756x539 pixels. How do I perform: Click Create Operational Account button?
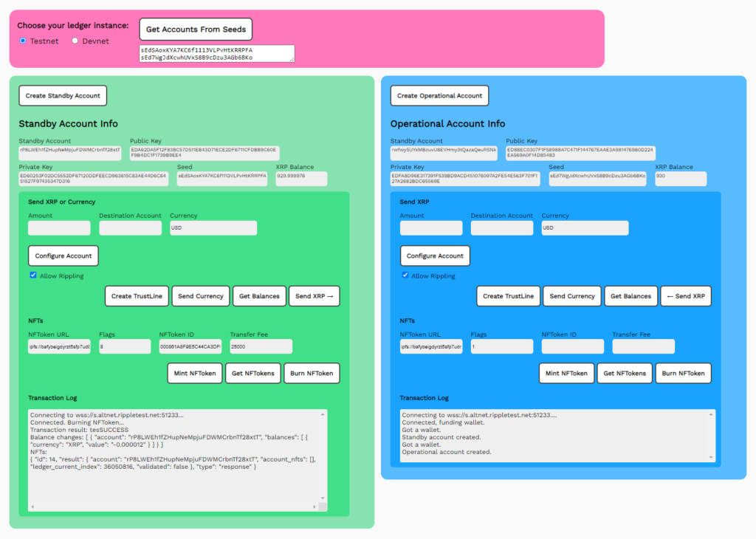(439, 95)
